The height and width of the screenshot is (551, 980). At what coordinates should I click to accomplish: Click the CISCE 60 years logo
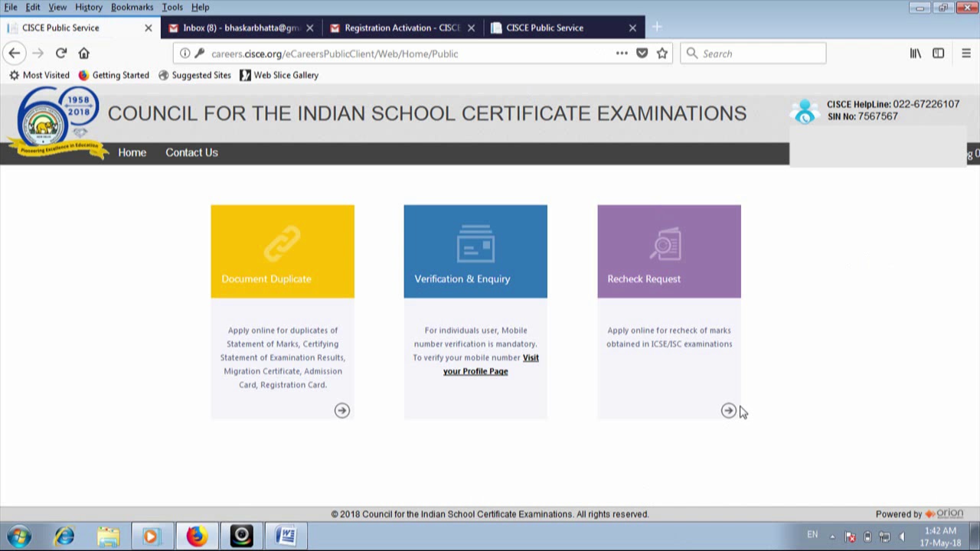click(57, 122)
